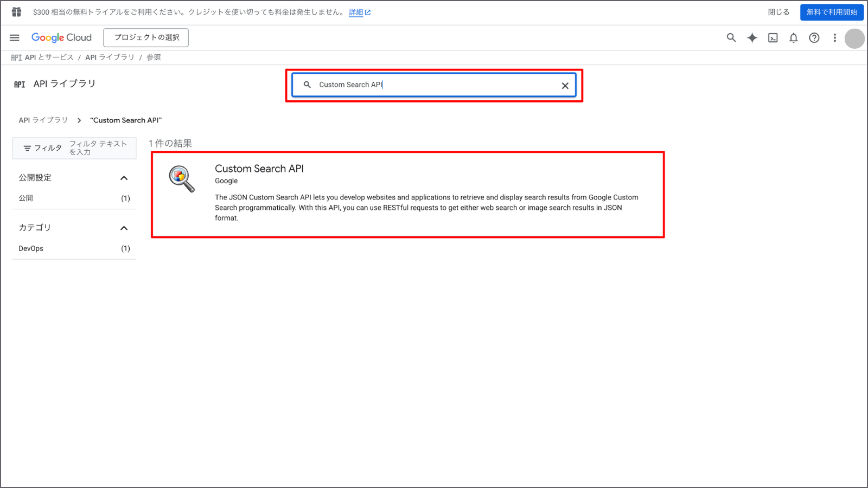The width and height of the screenshot is (868, 488).
Task: Click the Custom Search API search field
Action: [434, 85]
